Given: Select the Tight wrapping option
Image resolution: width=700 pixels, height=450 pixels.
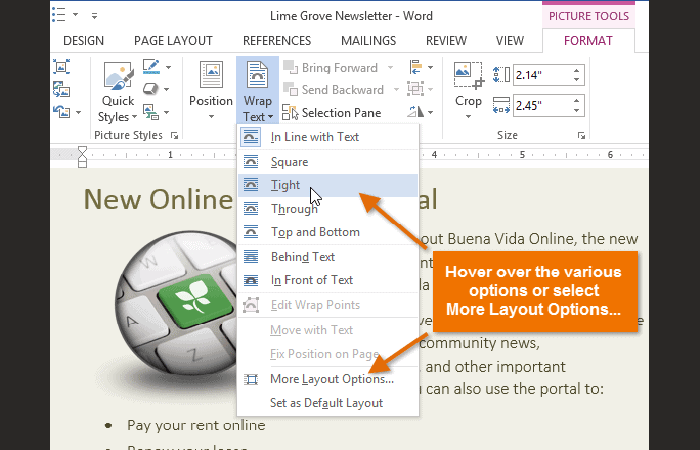Looking at the screenshot, I should (284, 185).
